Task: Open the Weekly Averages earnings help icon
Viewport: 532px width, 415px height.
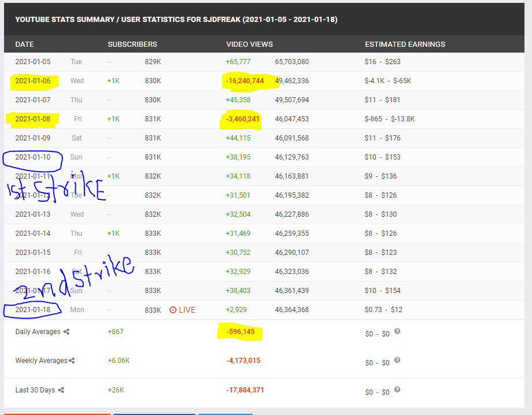Action: (397, 360)
